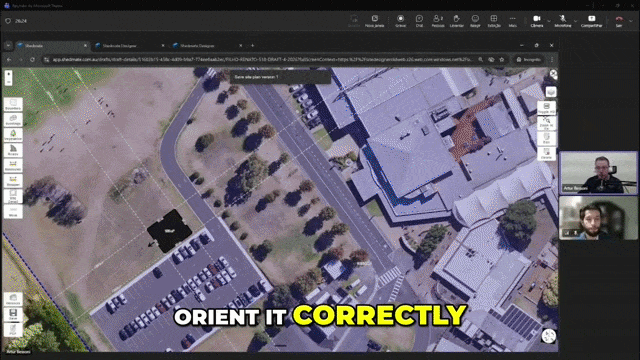Image resolution: width=640 pixels, height=360 pixels.
Task: Click the compass rotation control on the map
Action: [549, 336]
